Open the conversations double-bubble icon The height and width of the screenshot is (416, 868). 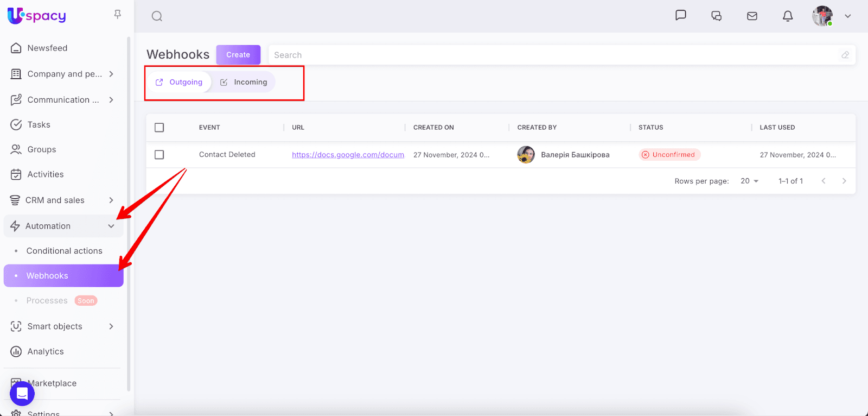716,16
